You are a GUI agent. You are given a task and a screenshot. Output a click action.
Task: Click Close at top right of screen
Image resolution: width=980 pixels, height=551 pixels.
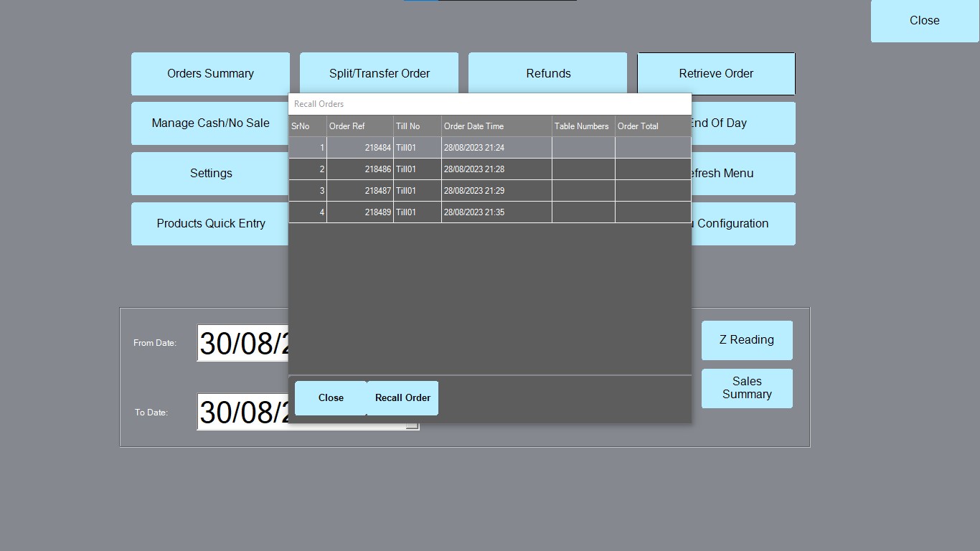(x=924, y=20)
